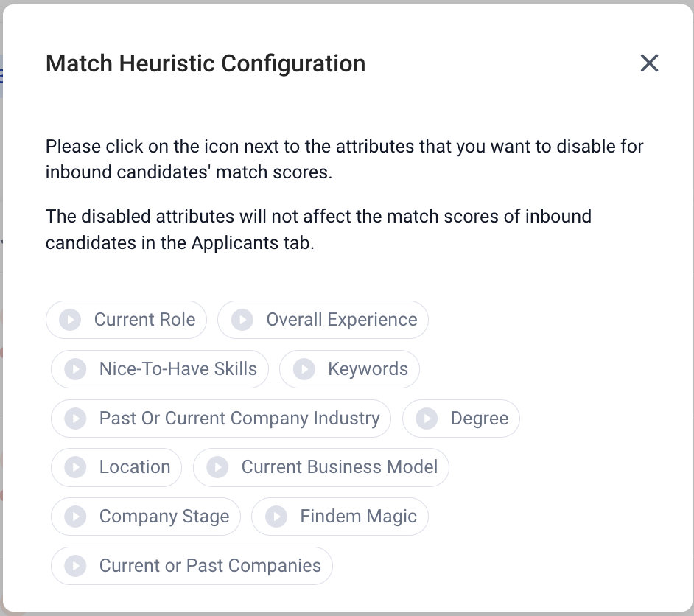Click the Past Or Current Company Industry icon
The image size is (694, 616).
(75, 419)
